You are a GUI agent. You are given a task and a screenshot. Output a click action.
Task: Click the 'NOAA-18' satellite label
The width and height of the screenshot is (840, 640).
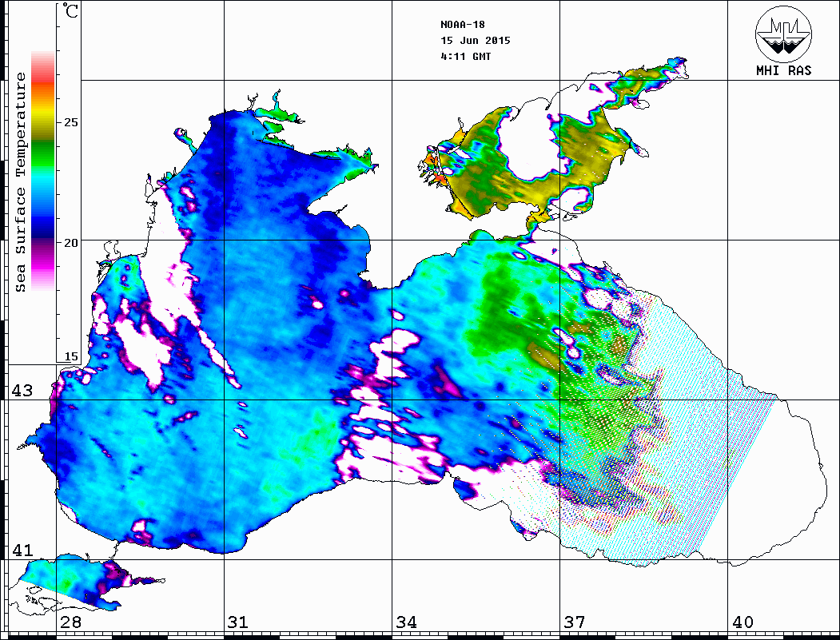(463, 25)
